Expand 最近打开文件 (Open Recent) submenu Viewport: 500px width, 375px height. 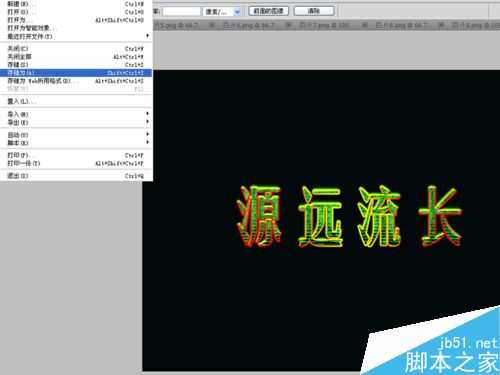tap(76, 36)
